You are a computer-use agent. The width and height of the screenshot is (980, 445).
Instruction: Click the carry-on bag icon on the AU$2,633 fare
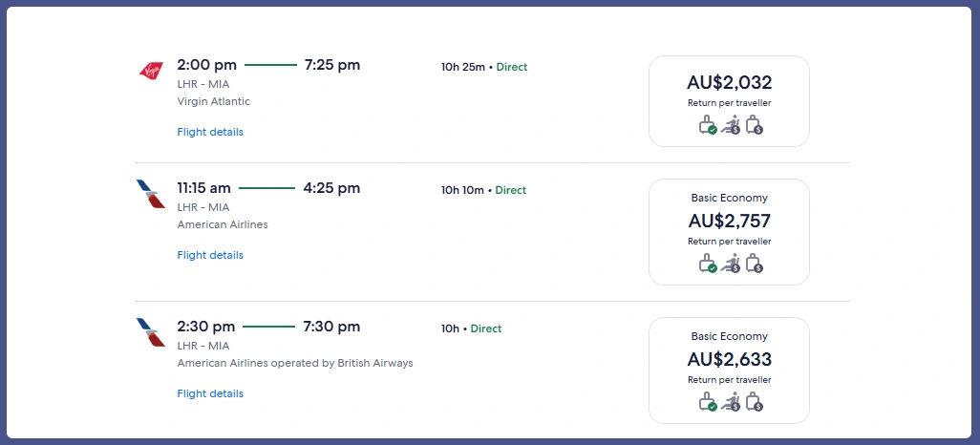click(708, 402)
